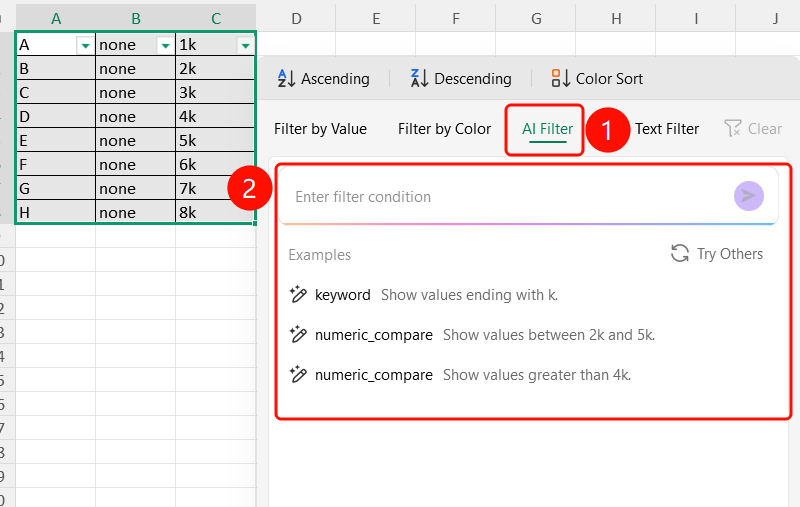Click the Color Sort squares icon
Image resolution: width=800 pixels, height=507 pixels.
coord(561,79)
